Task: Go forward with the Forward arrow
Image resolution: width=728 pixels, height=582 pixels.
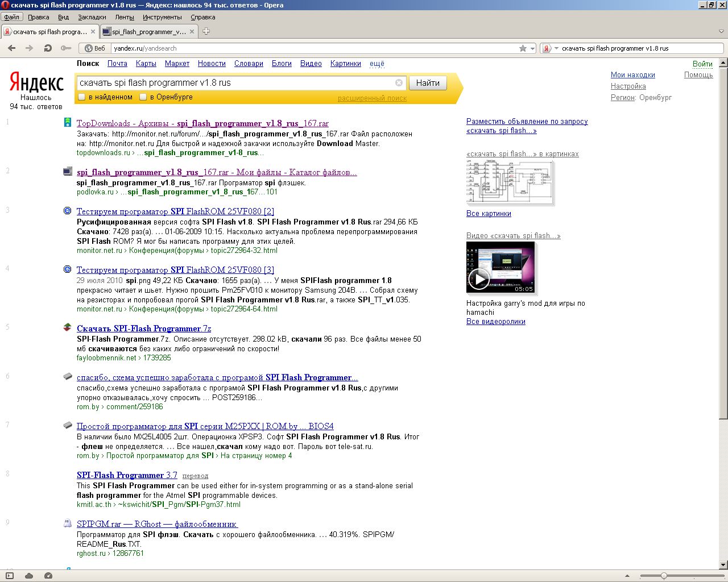Action: click(x=30, y=48)
